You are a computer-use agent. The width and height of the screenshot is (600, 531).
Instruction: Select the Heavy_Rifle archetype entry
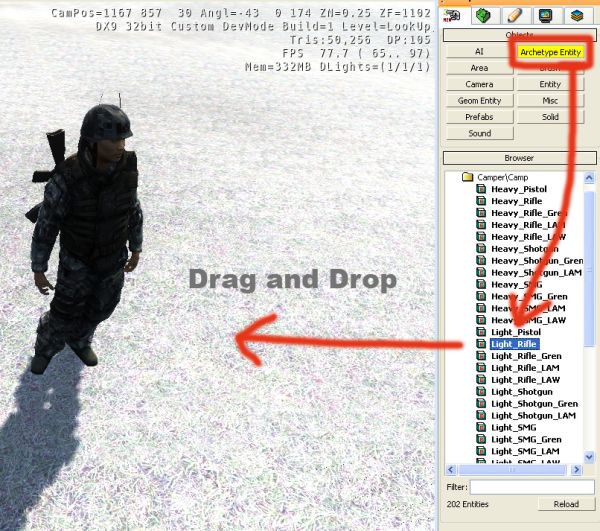[x=517, y=201]
